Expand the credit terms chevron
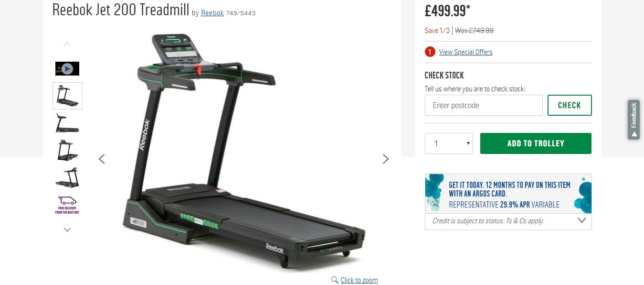Viewport: 644px width, 285px height. click(x=581, y=220)
